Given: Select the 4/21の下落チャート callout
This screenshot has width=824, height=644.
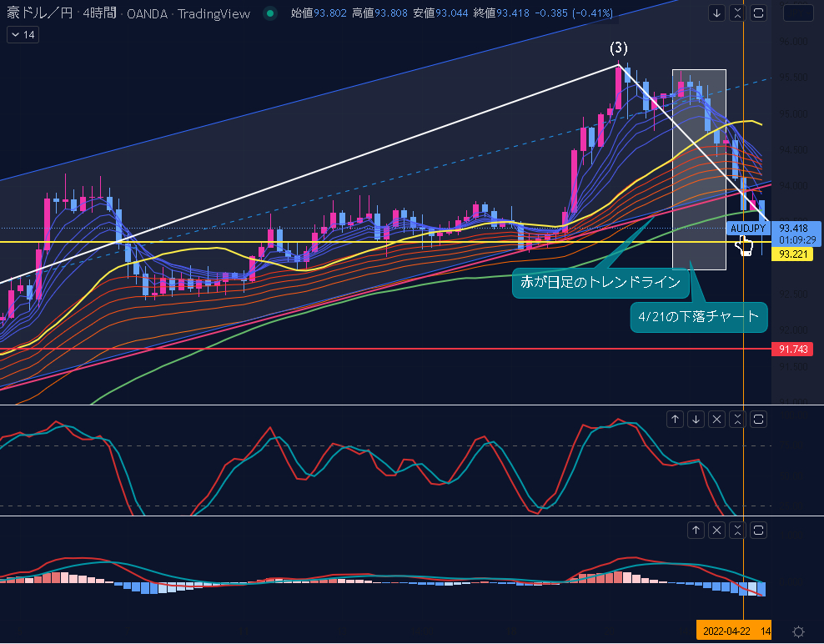Looking at the screenshot, I should [x=698, y=317].
